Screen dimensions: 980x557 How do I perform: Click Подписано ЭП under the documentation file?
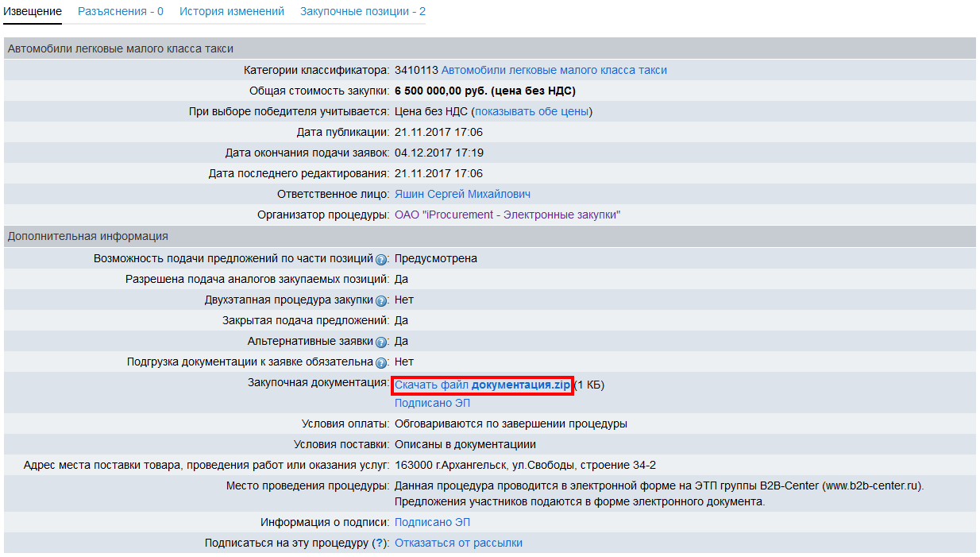tap(432, 404)
